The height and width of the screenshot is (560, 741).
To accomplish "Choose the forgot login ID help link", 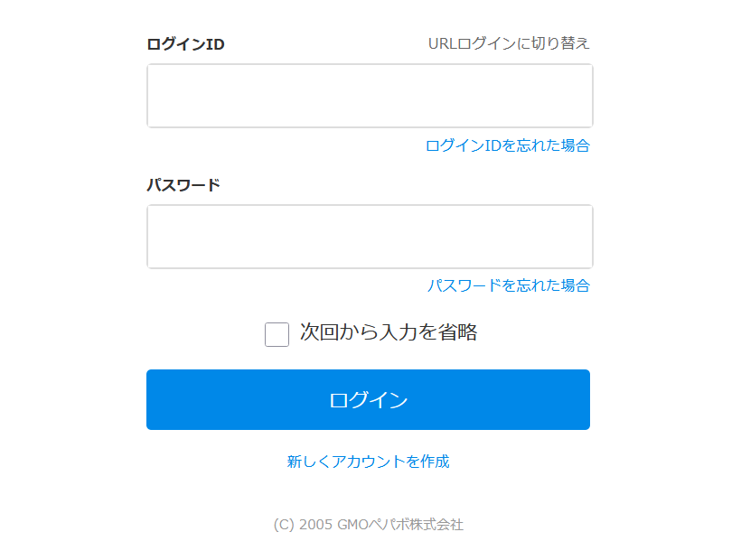I will [x=507, y=145].
